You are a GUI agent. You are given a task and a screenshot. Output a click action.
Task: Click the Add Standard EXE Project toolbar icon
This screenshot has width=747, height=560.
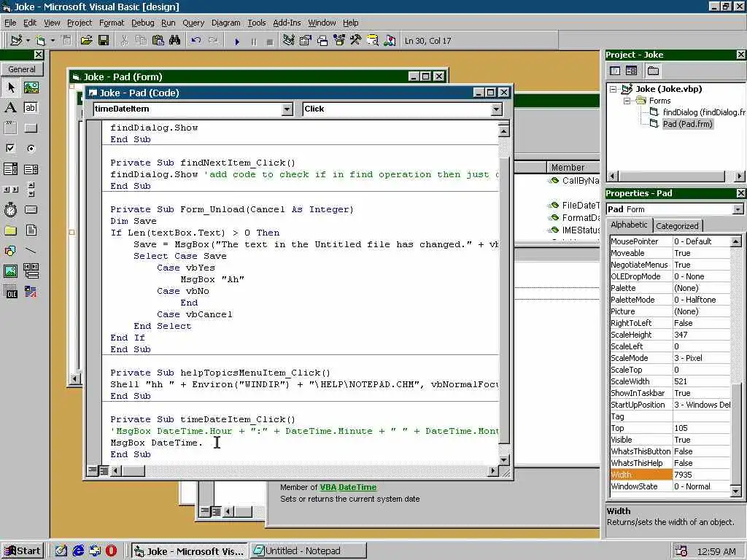pyautogui.click(x=16, y=41)
